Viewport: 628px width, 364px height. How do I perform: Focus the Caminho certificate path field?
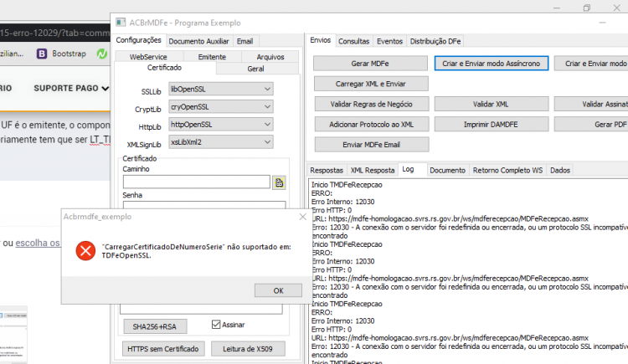point(197,182)
